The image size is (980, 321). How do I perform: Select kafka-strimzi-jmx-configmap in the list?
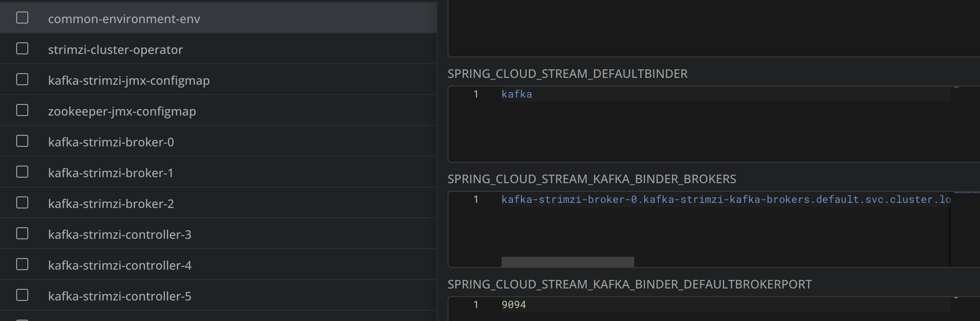pos(218,80)
